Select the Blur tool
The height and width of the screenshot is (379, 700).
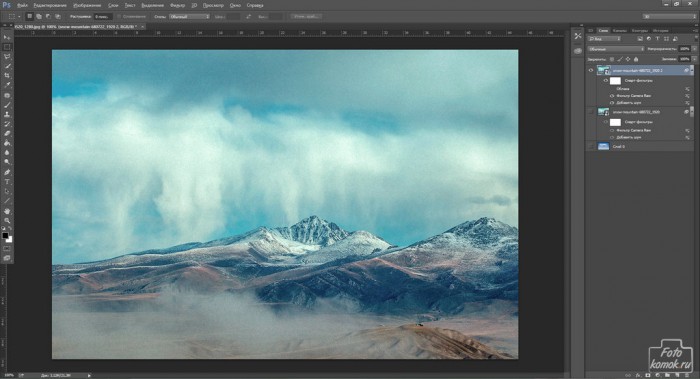[x=7, y=153]
